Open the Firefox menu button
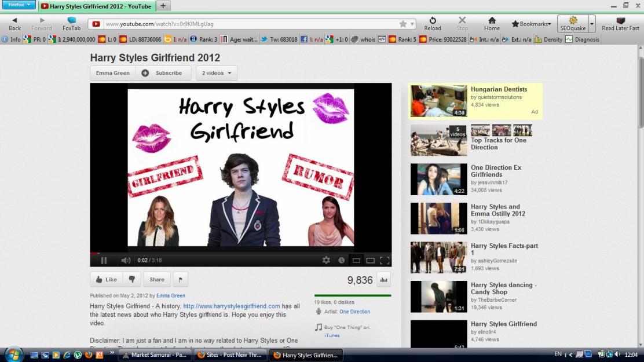The height and width of the screenshot is (362, 644). pos(19,5)
